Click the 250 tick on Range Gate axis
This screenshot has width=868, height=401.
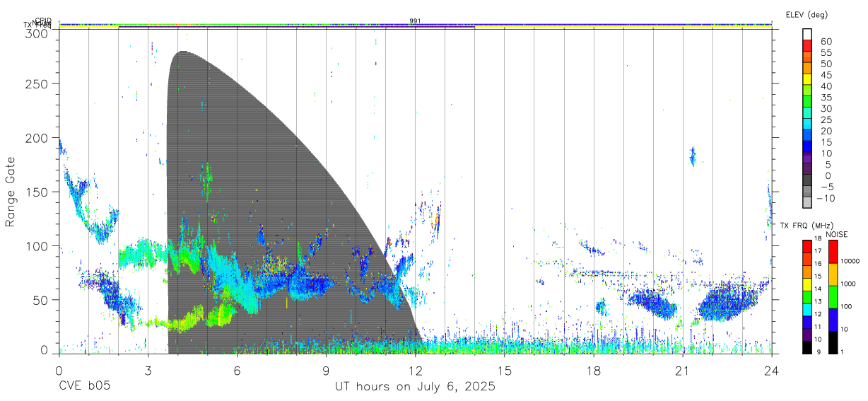(x=37, y=83)
